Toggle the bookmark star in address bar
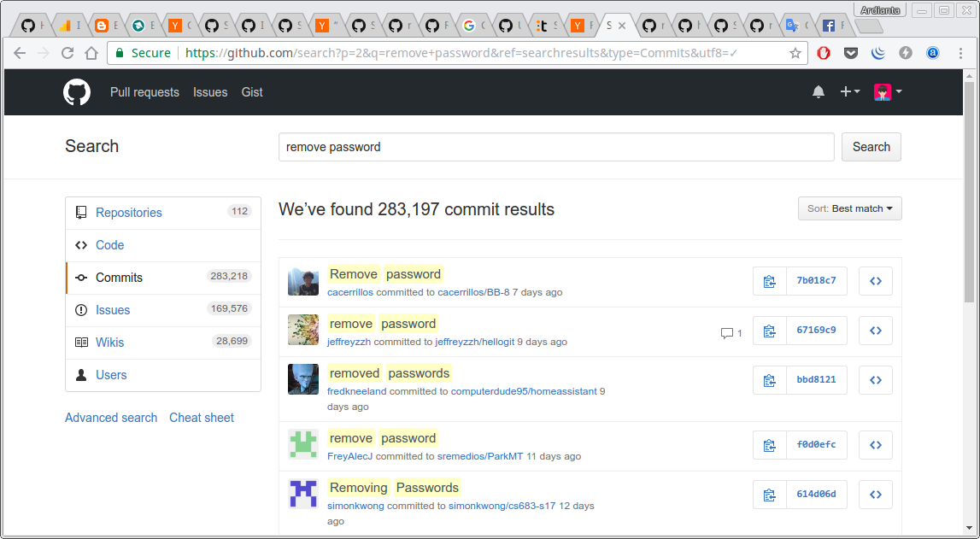 [795, 53]
